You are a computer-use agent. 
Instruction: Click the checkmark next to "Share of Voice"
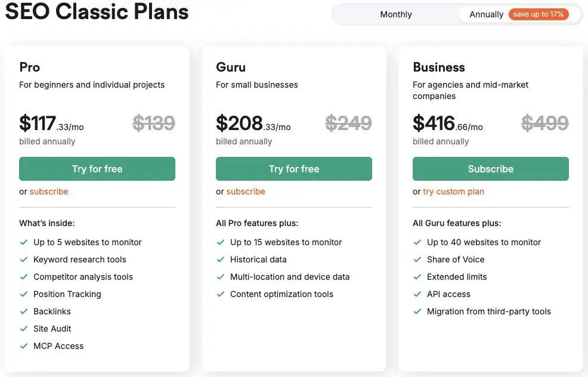pos(417,259)
